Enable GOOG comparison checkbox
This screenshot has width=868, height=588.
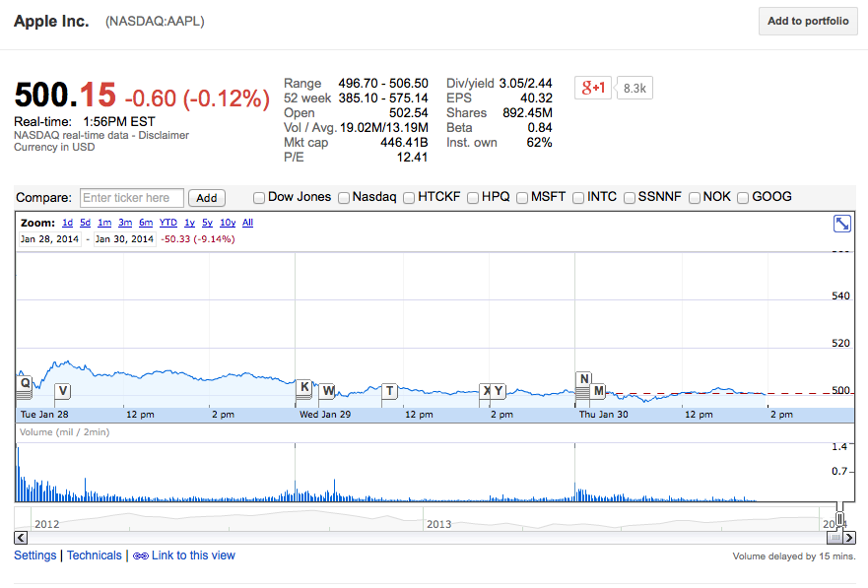[743, 197]
